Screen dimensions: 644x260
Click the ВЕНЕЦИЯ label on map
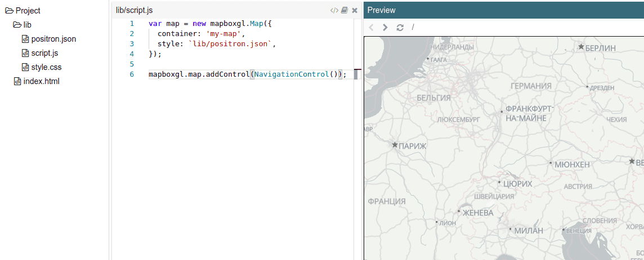coord(579,231)
